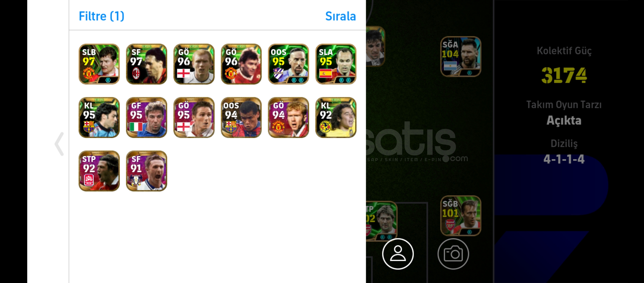644x283 pixels.
Task: Open the Filtre (1) filter options
Action: coord(101,16)
